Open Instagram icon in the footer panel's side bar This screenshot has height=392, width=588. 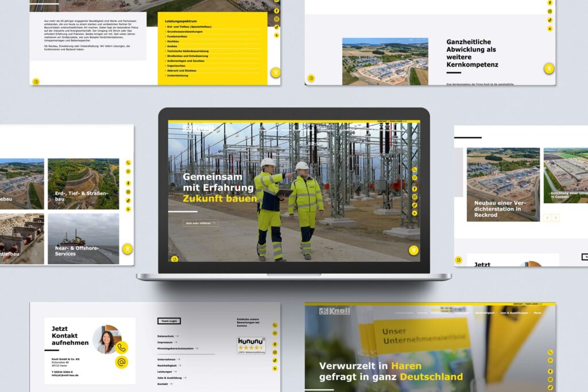pyautogui.click(x=275, y=352)
